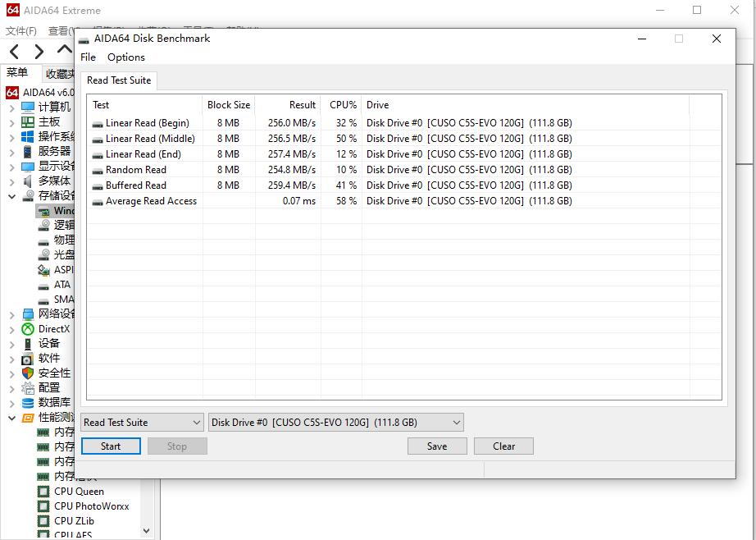This screenshot has height=540, width=756.
Task: Select the Linear Read (End) row icon
Action: tap(98, 155)
